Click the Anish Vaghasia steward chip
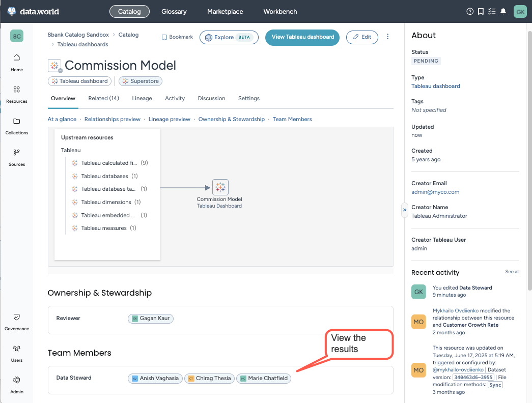Screen dimensions: 532x403 155,378
